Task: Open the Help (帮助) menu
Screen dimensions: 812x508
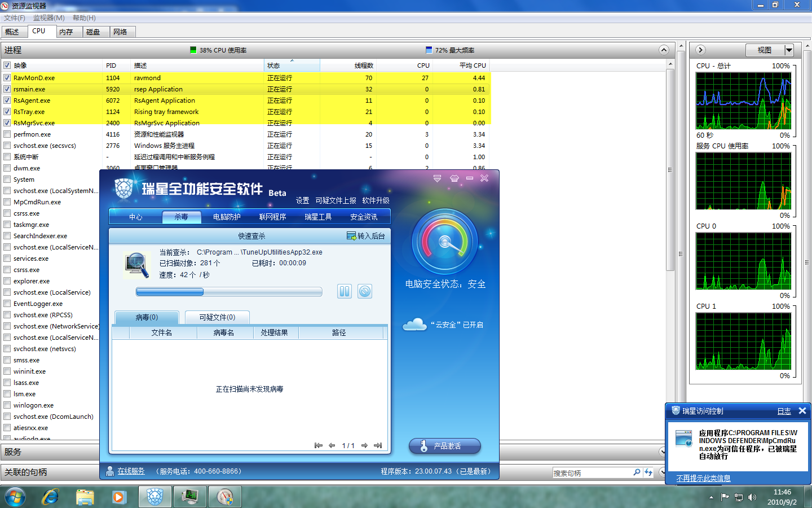Action: (x=84, y=18)
